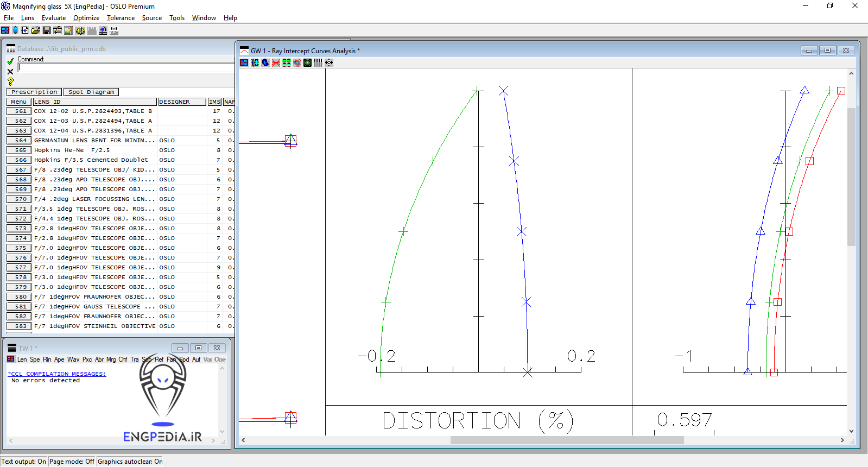Click the DESIGNER column header

point(182,102)
